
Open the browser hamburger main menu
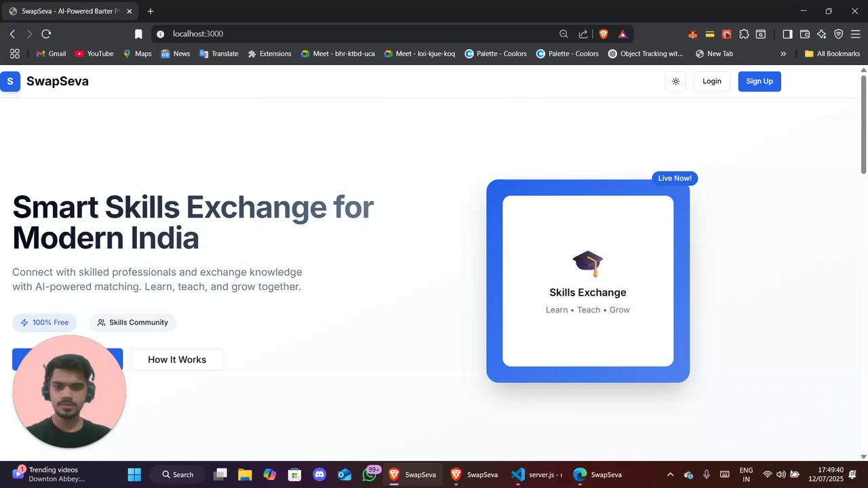[x=856, y=34]
